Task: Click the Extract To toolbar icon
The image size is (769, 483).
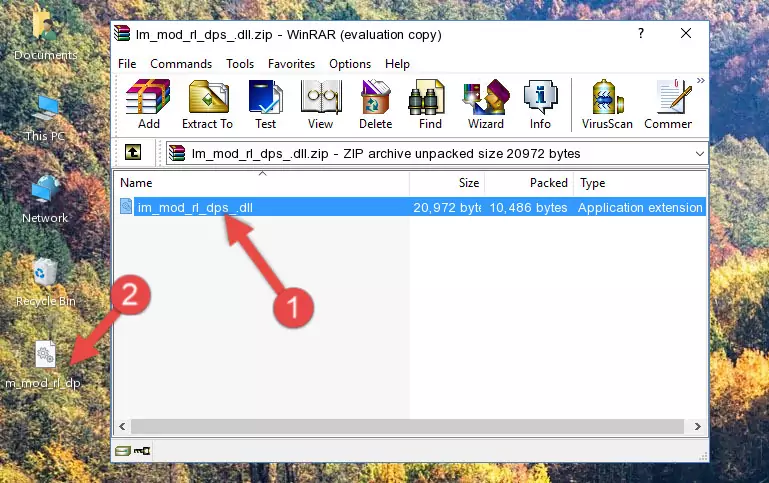Action: pyautogui.click(x=207, y=104)
